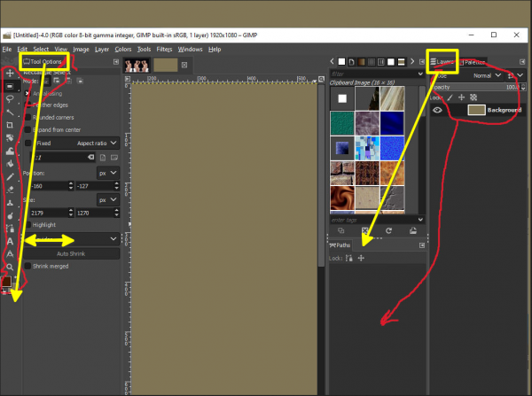
Task: Clear the aspect ratio field value
Action: [91, 157]
